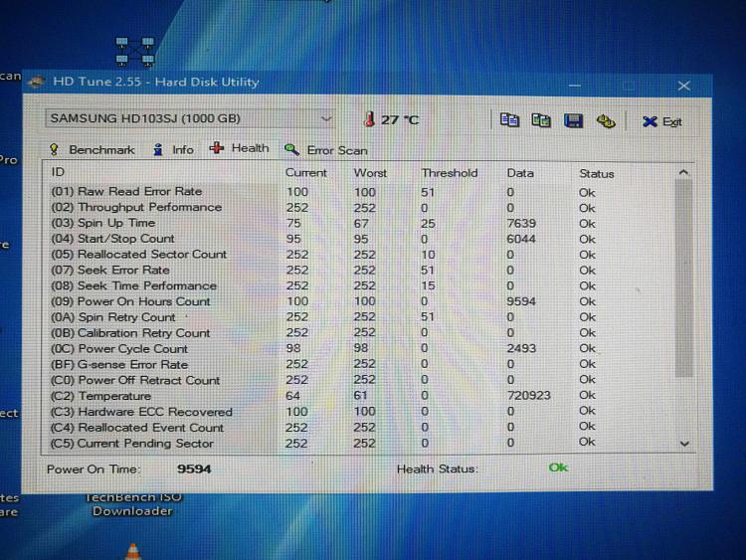746x560 pixels.
Task: Click the 75 current value of Spin Up Time
Action: coord(293,223)
